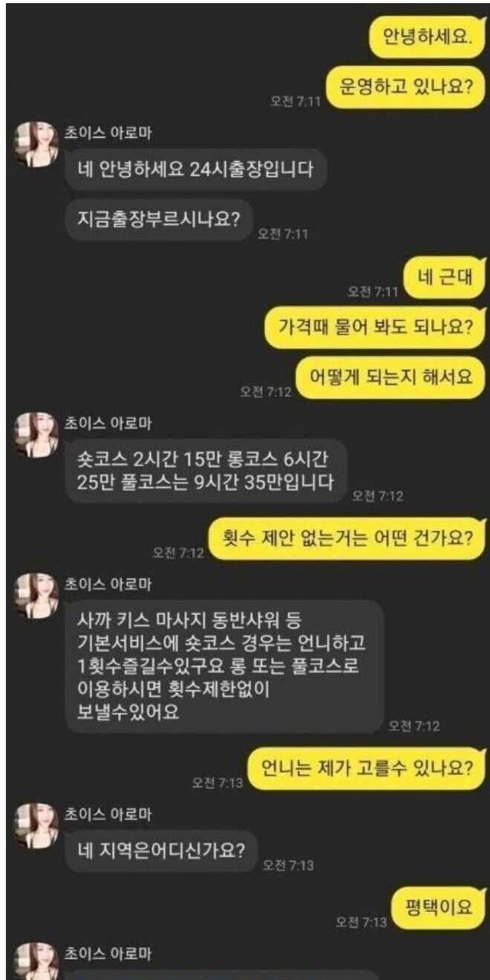The image size is (490, 980).
Task: Tap the '오전 7:13' timestamp next to '평택이요'
Action: (x=361, y=922)
